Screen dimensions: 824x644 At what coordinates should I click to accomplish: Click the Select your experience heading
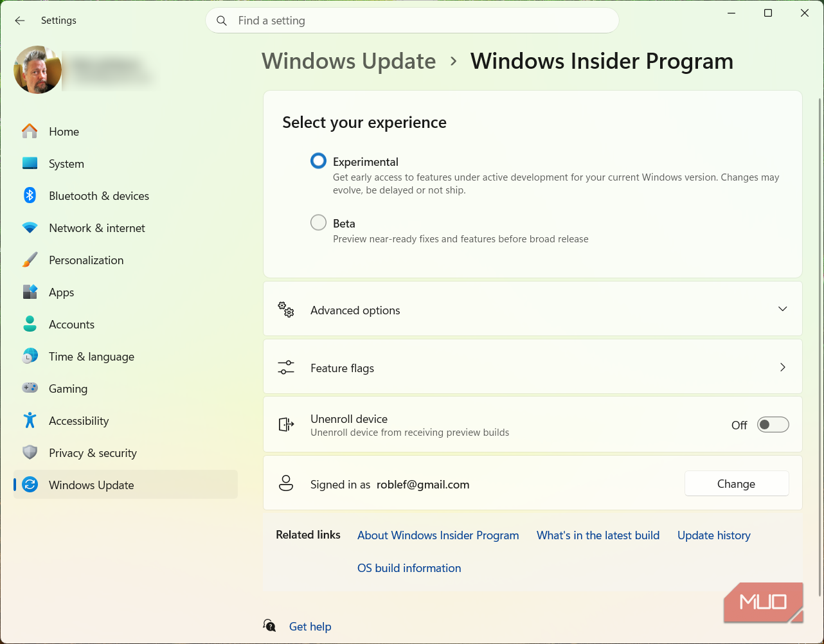[x=364, y=123]
